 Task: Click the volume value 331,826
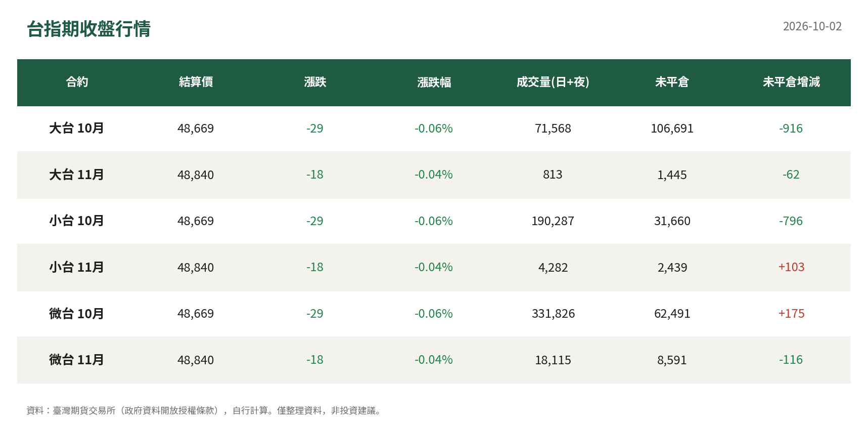point(553,314)
